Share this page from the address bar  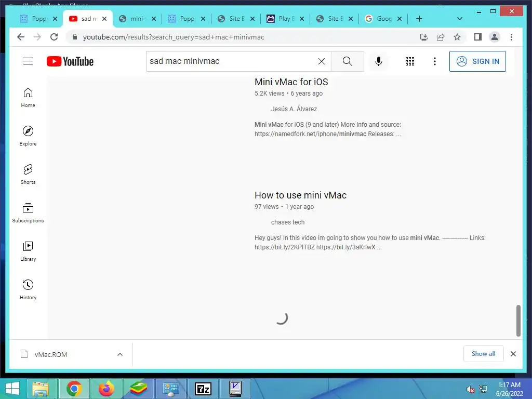coord(441,37)
